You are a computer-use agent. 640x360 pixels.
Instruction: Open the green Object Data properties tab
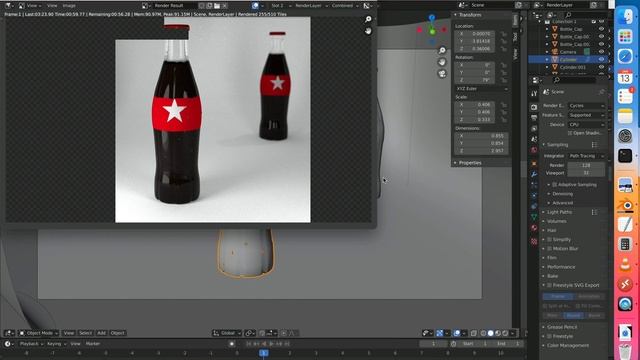coord(534,217)
